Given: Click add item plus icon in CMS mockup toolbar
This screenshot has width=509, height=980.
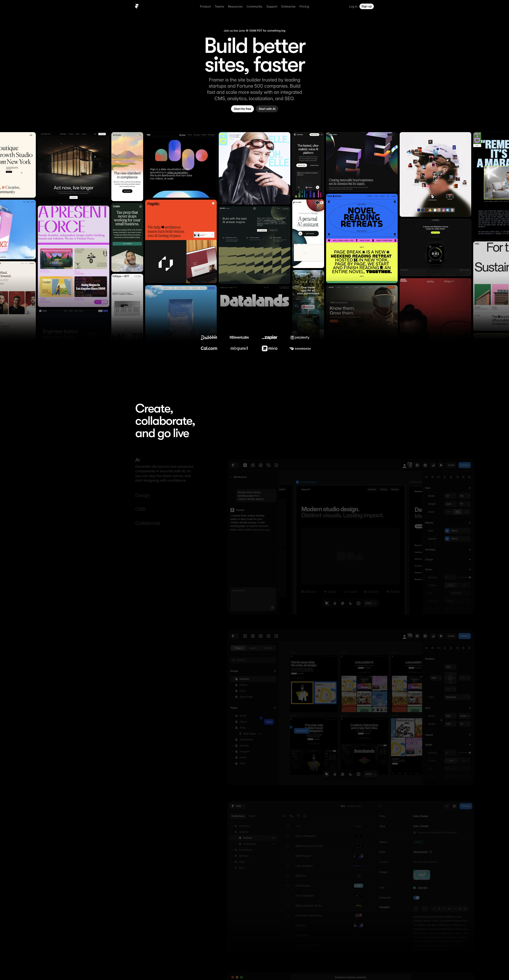Looking at the screenshot, I should tap(284, 816).
